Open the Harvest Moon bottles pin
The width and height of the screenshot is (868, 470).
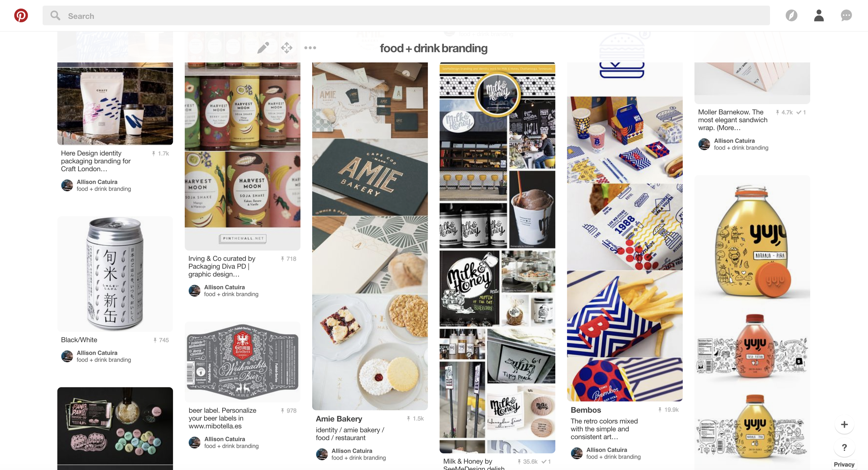(242, 156)
